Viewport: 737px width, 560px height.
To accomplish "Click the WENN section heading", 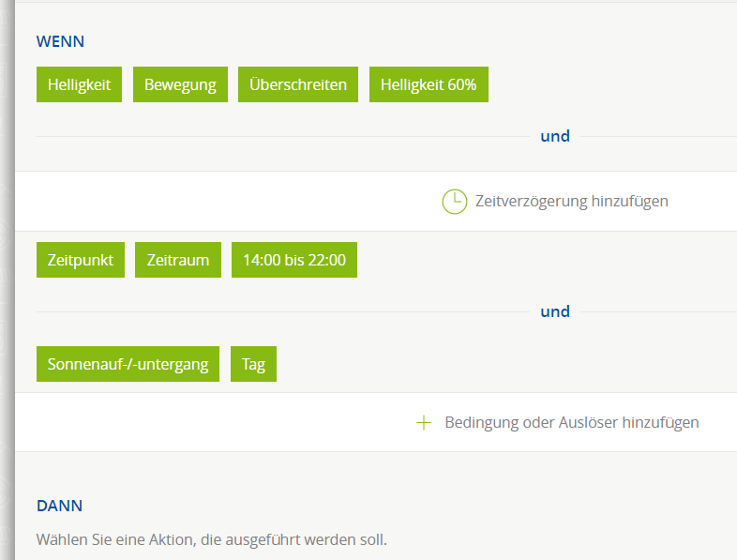I will (60, 41).
